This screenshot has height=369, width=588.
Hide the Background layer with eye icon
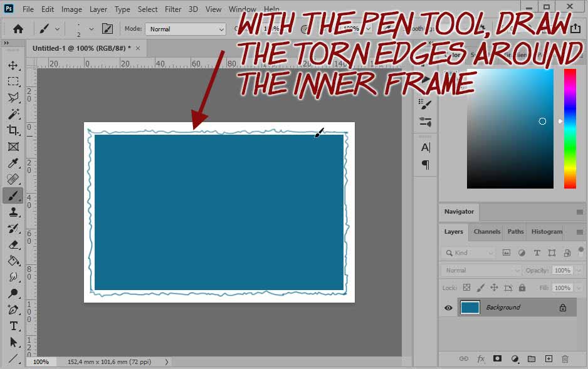(x=448, y=308)
